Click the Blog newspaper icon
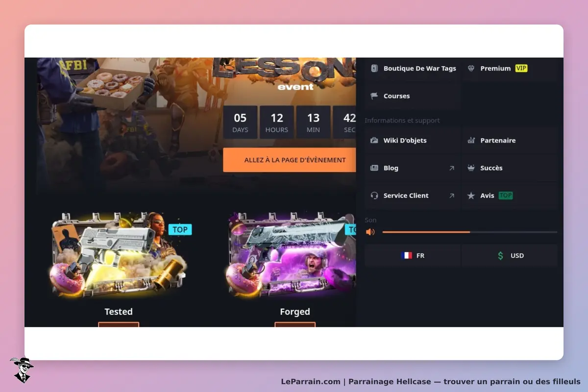Viewport: 588px width, 392px height. [374, 168]
